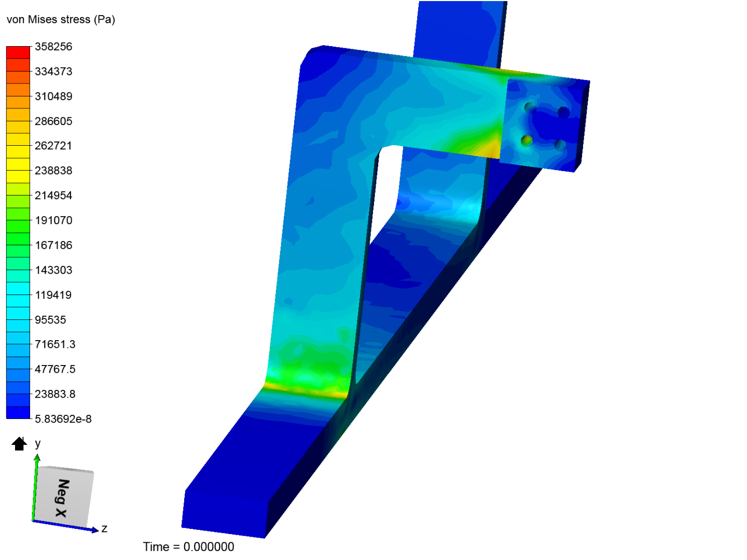747x560 pixels.
Task: Click the Time = 0.000000 label
Action: (188, 547)
